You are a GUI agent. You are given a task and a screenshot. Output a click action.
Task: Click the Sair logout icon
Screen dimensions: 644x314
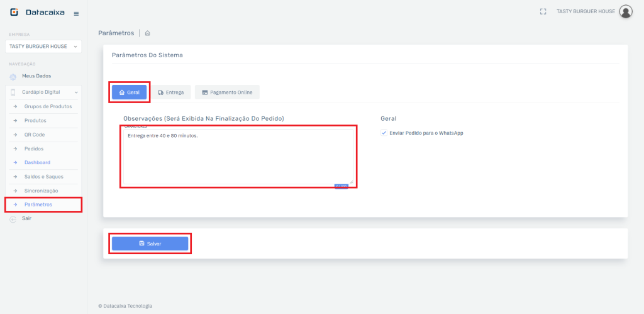[x=13, y=219]
